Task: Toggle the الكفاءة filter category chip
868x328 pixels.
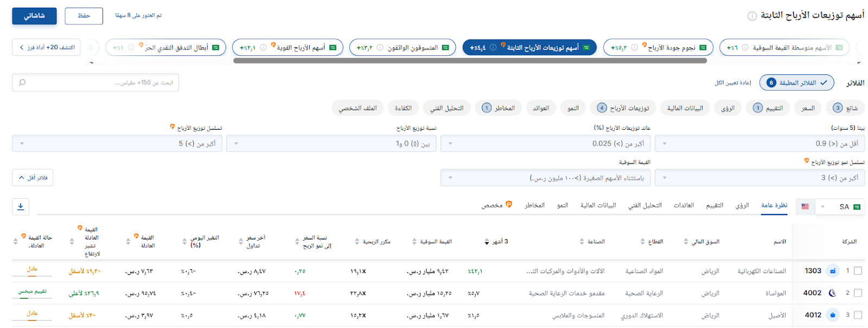Action: (403, 108)
